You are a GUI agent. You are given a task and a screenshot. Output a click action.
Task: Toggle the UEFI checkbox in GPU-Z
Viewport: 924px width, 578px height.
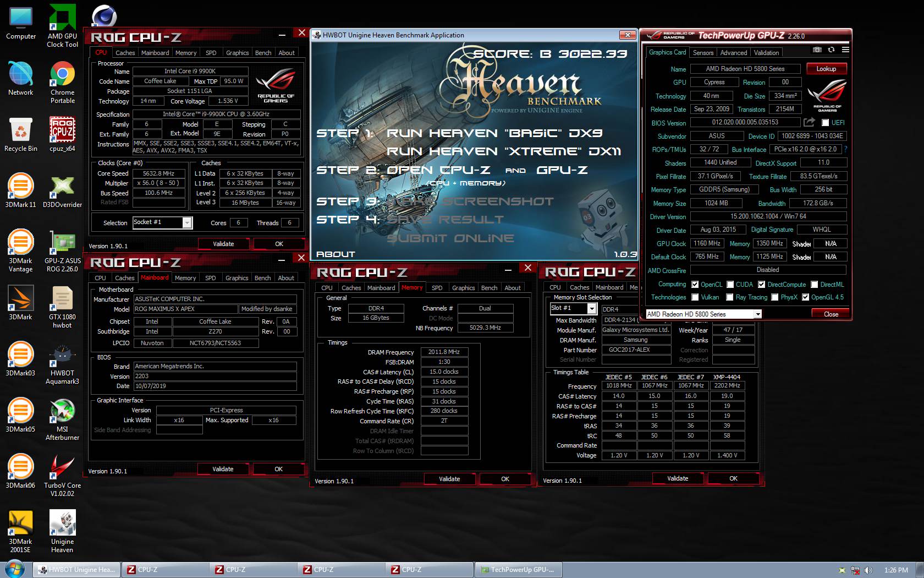[x=825, y=123]
